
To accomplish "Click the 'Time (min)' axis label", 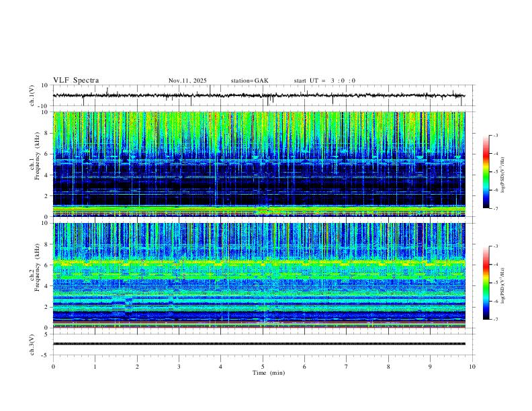I will (x=269, y=373).
